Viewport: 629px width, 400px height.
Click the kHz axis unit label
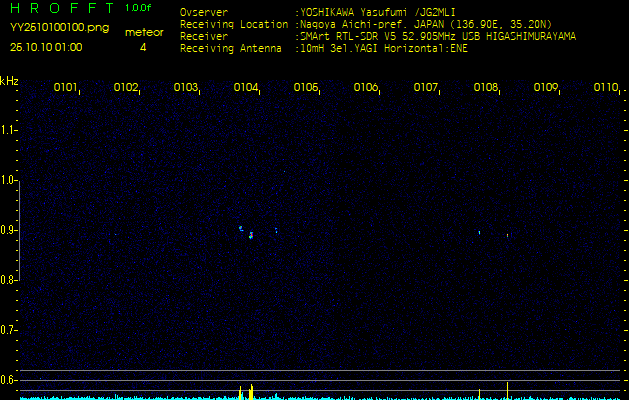point(9,81)
